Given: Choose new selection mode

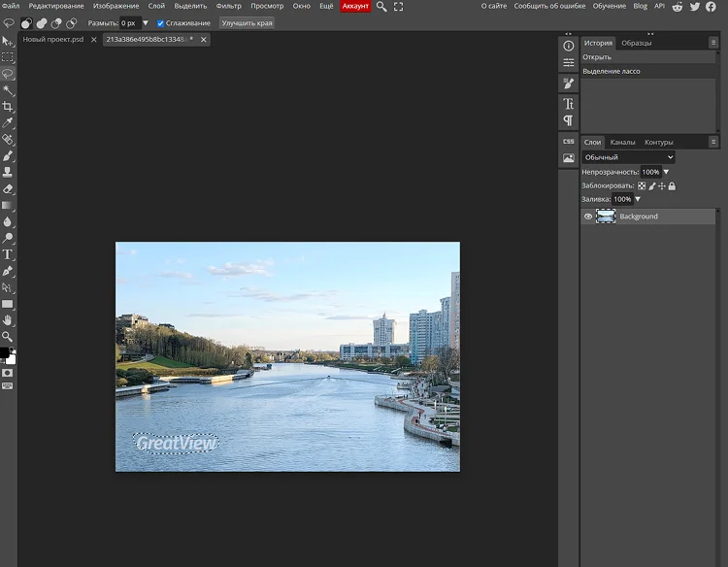Looking at the screenshot, I should coord(26,23).
